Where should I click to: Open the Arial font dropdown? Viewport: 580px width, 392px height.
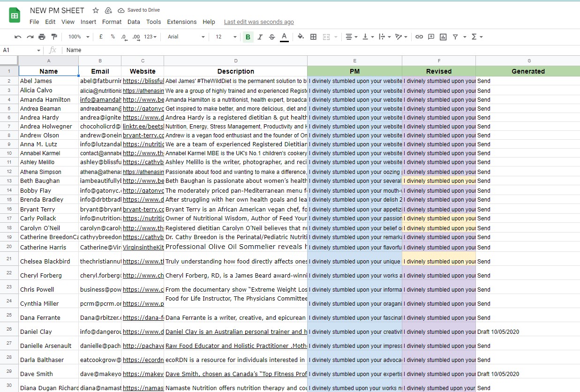click(186, 37)
